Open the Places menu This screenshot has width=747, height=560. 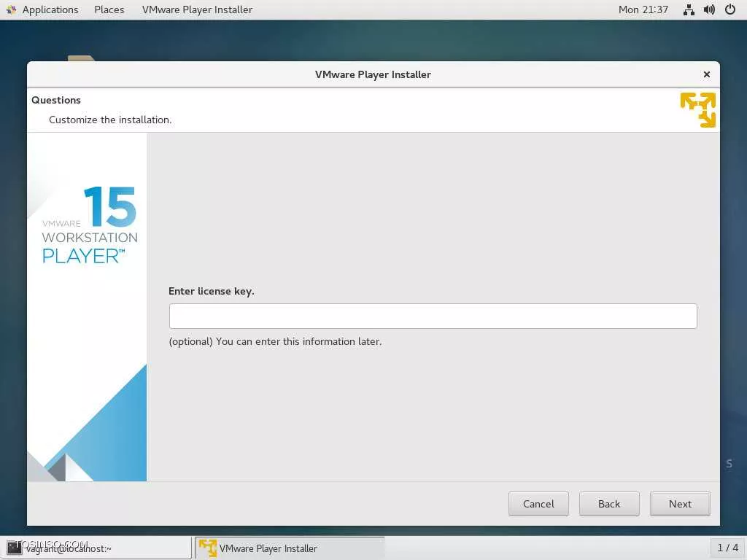pos(109,9)
